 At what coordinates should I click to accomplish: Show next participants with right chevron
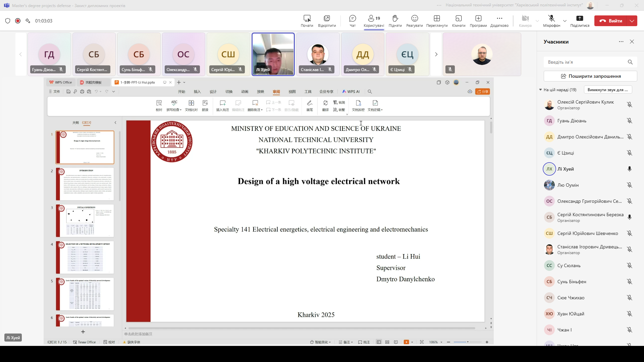[436, 54]
